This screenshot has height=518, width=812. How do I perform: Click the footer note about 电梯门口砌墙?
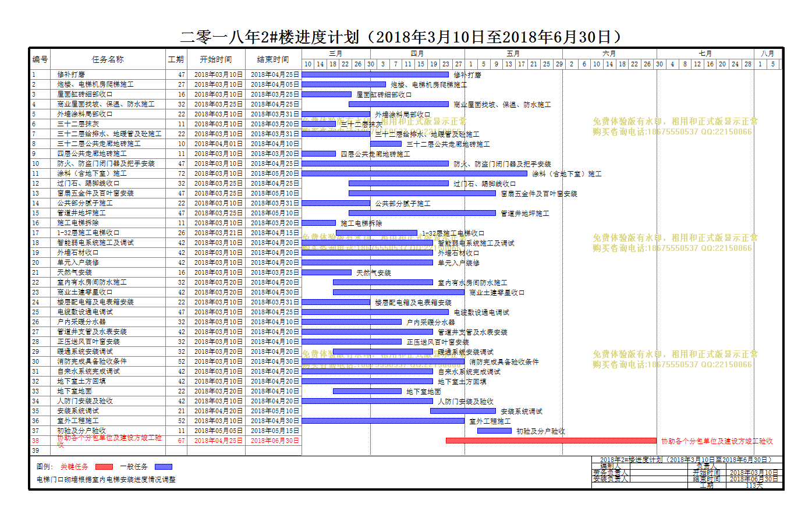pyautogui.click(x=106, y=480)
